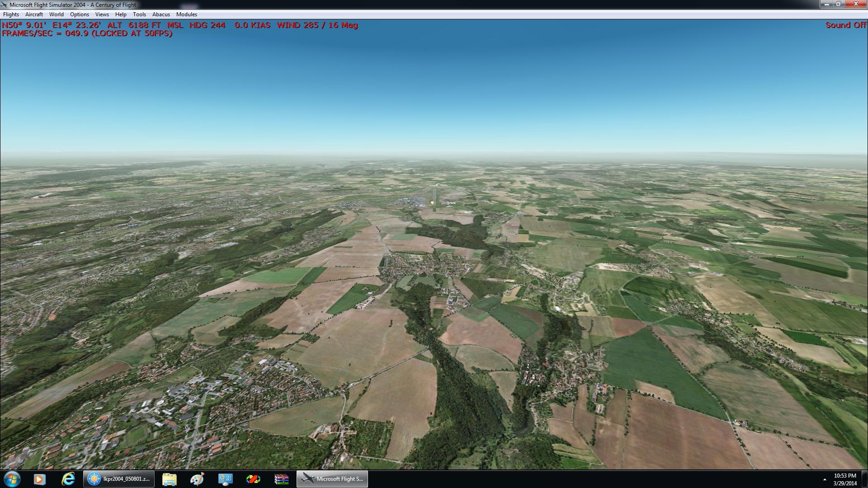Click the Sound Off indicator
This screenshot has width=868, height=488.
tap(846, 25)
